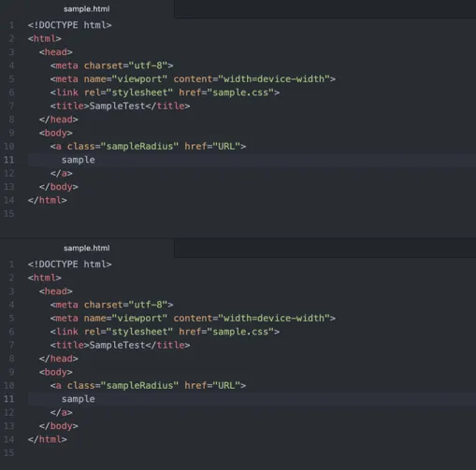Viewport: 476px width, 470px height.
Task: Click line number 1 in the lower editor gutter
Action: coord(11,264)
